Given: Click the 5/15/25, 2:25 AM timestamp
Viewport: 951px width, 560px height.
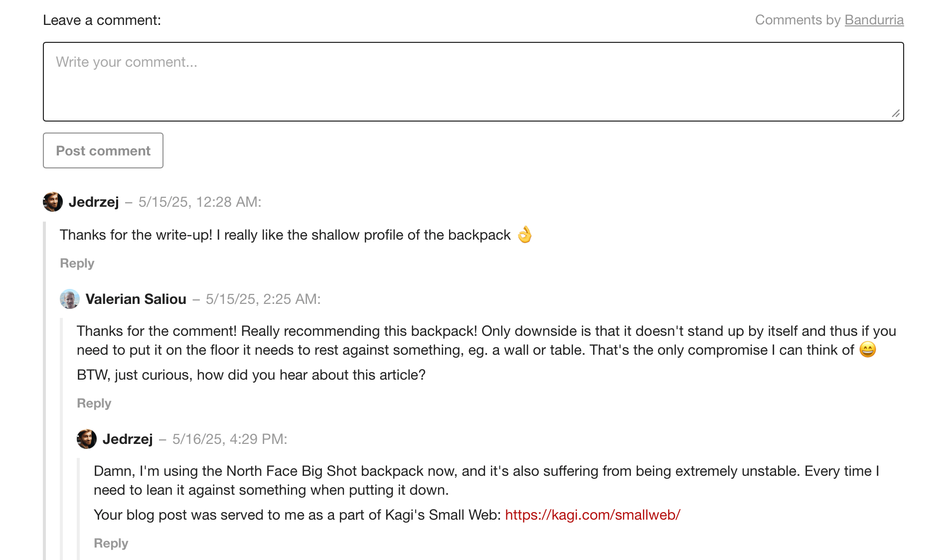Looking at the screenshot, I should [263, 299].
